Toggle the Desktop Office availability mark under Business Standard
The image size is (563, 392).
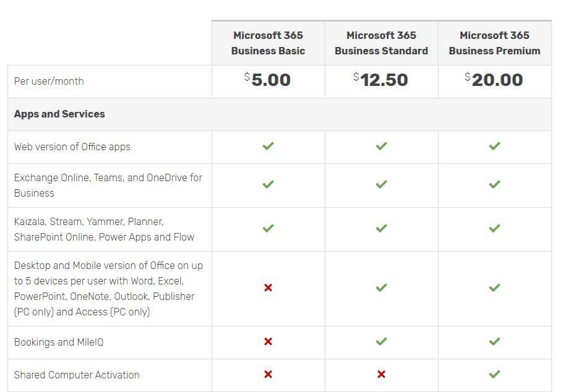coord(381,288)
